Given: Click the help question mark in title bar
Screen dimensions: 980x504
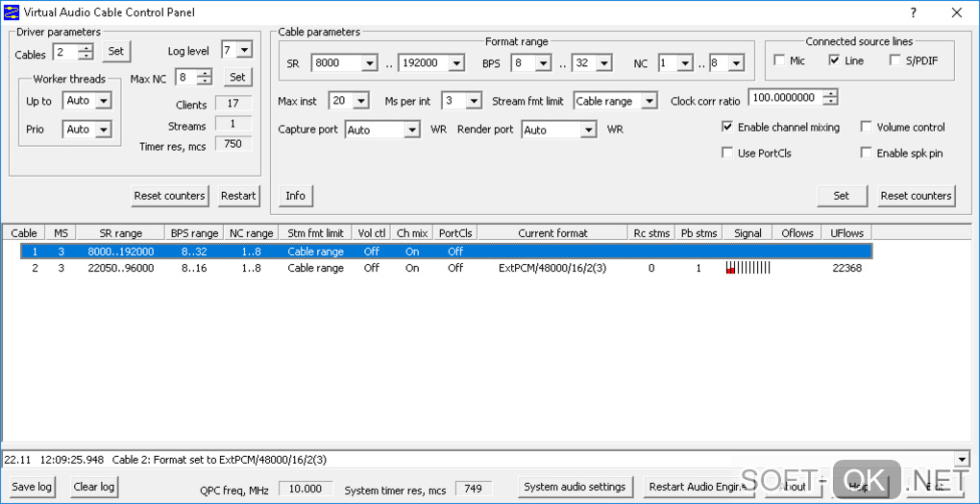Looking at the screenshot, I should coord(913,12).
